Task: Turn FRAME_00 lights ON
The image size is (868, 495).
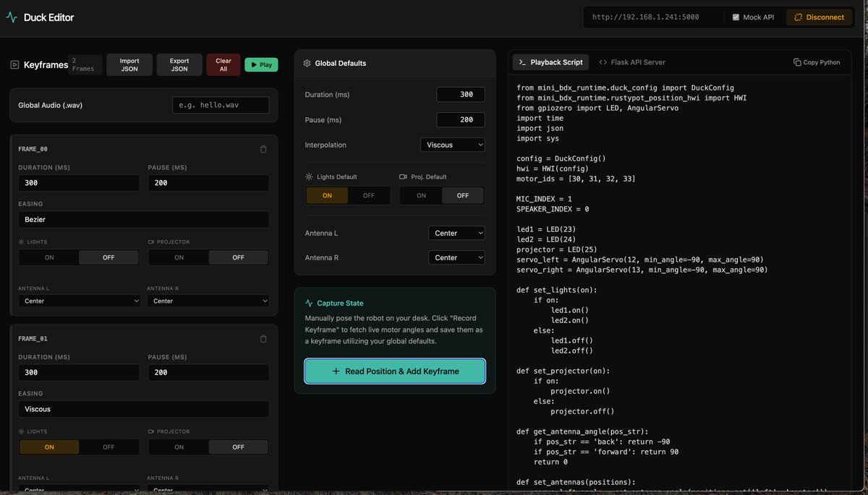Action: (49, 257)
